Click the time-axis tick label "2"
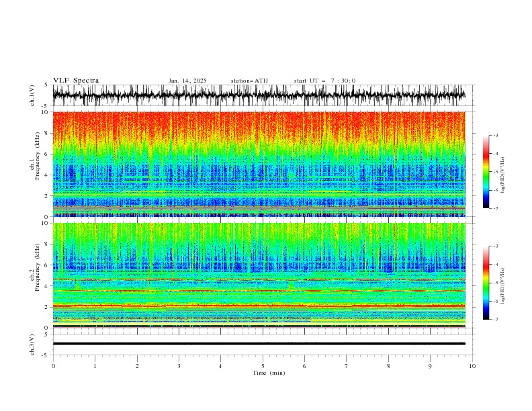 (x=137, y=366)
